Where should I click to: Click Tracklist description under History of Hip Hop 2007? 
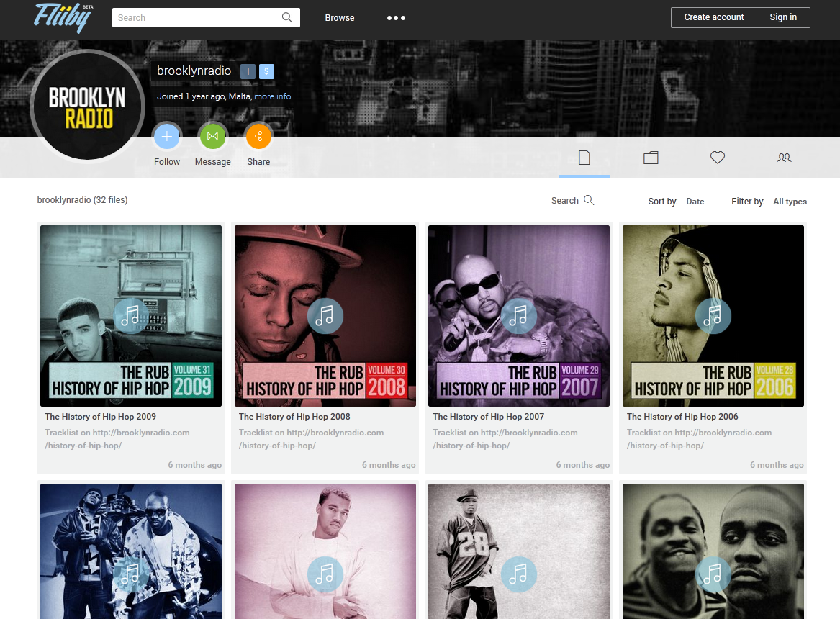505,439
